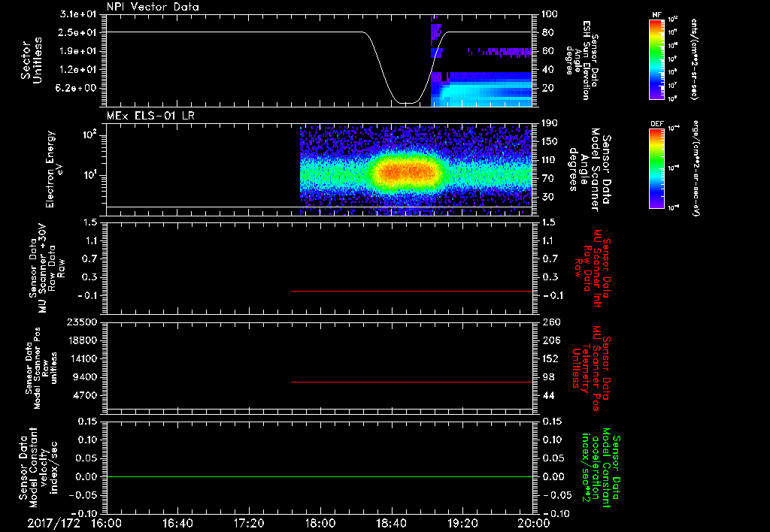The image size is (770, 532).
Task: Click the 'ESH Sun Elevation Angle' right axis label
Action: pyautogui.click(x=582, y=60)
